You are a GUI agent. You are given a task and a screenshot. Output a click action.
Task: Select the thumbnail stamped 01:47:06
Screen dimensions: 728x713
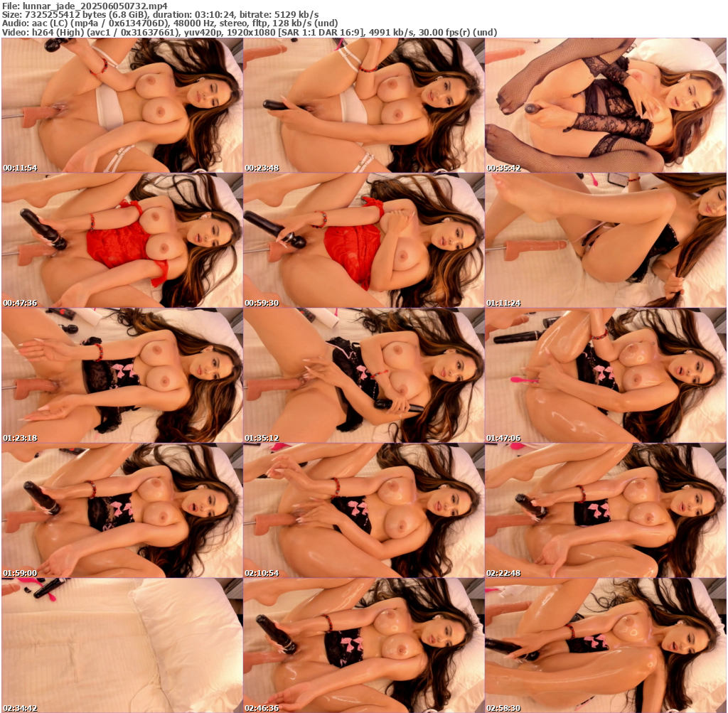point(606,375)
